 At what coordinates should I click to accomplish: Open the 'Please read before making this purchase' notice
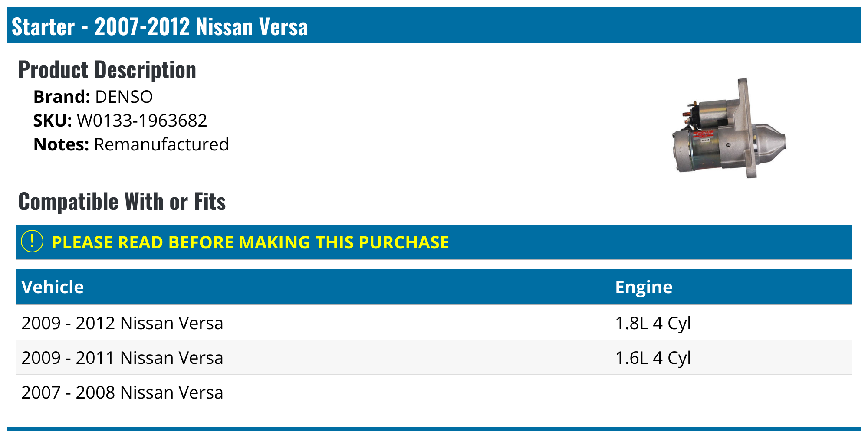pos(250,242)
